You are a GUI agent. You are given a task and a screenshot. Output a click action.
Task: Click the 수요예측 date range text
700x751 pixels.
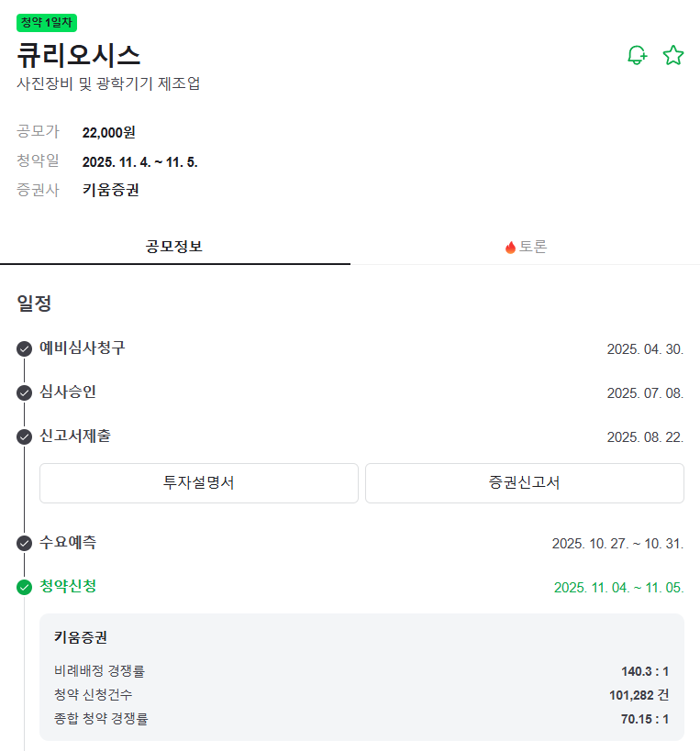[617, 544]
